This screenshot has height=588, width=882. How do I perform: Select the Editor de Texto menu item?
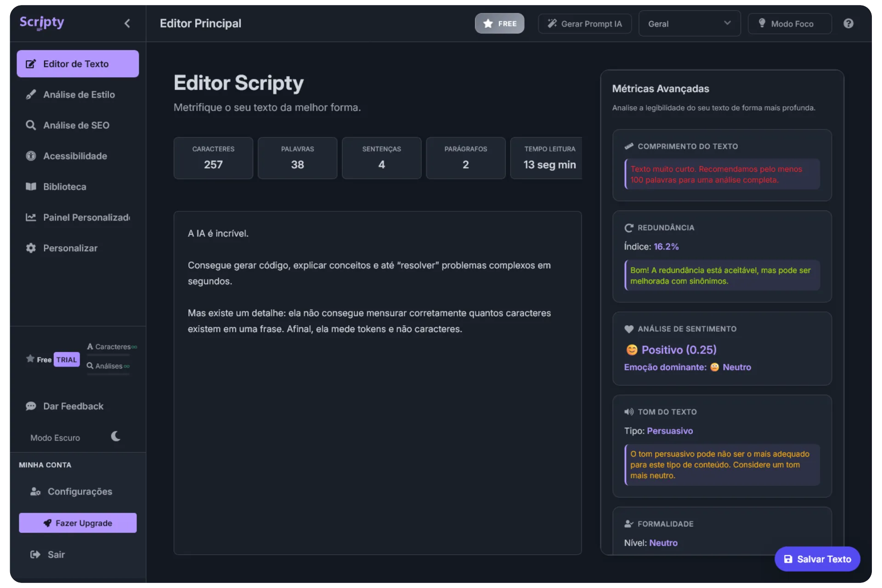click(x=77, y=64)
